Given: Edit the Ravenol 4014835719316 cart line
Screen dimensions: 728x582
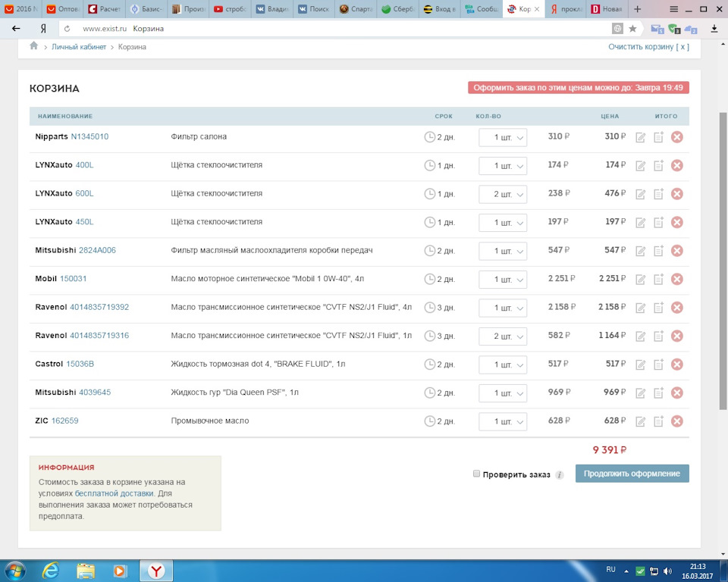Looking at the screenshot, I should 640,336.
